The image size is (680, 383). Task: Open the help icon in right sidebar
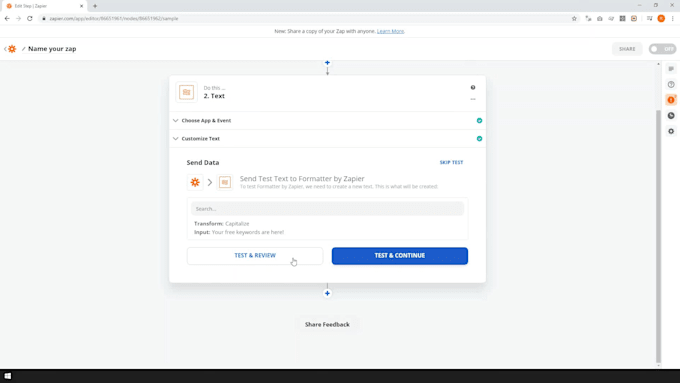[x=671, y=85]
